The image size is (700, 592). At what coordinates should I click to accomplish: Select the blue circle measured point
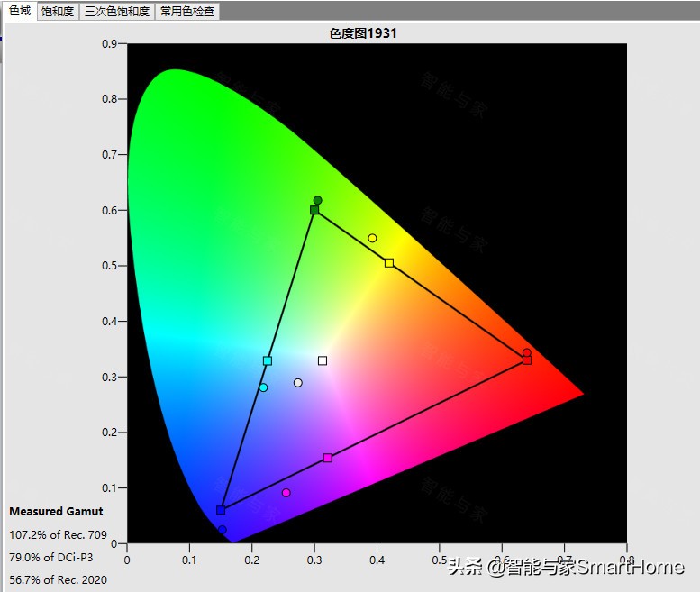pos(223,530)
